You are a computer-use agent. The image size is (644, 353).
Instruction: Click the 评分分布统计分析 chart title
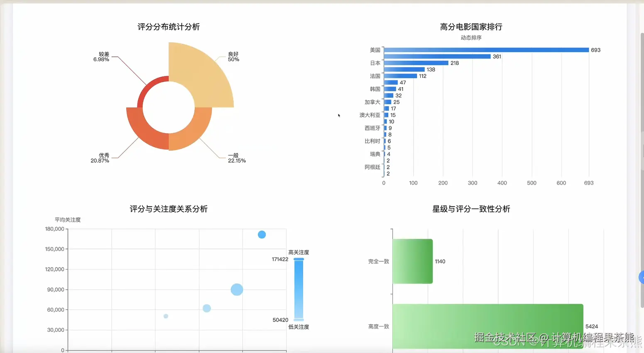click(168, 27)
